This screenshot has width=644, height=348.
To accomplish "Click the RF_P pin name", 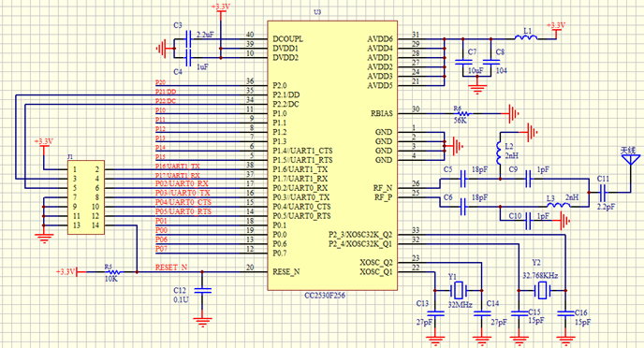I will pyautogui.click(x=384, y=197).
